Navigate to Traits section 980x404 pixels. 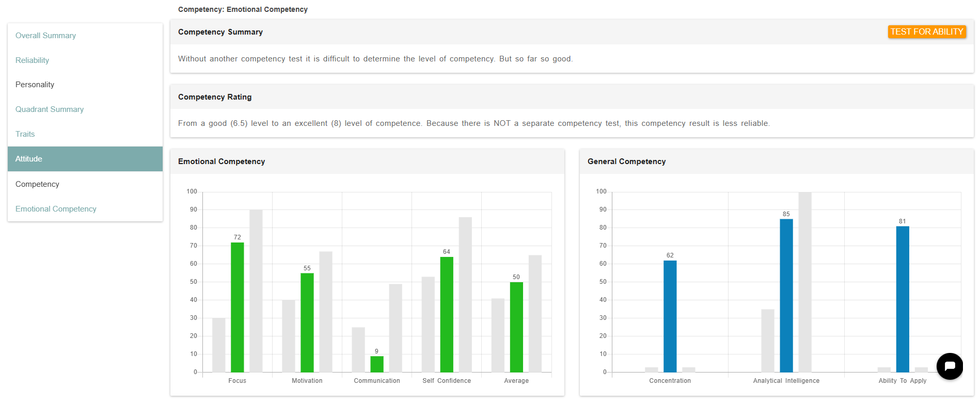(25, 134)
